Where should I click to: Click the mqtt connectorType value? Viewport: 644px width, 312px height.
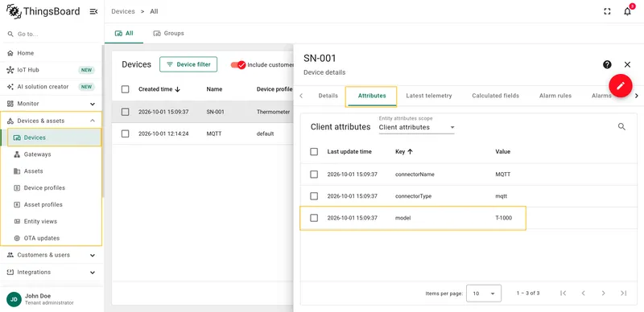coord(501,196)
